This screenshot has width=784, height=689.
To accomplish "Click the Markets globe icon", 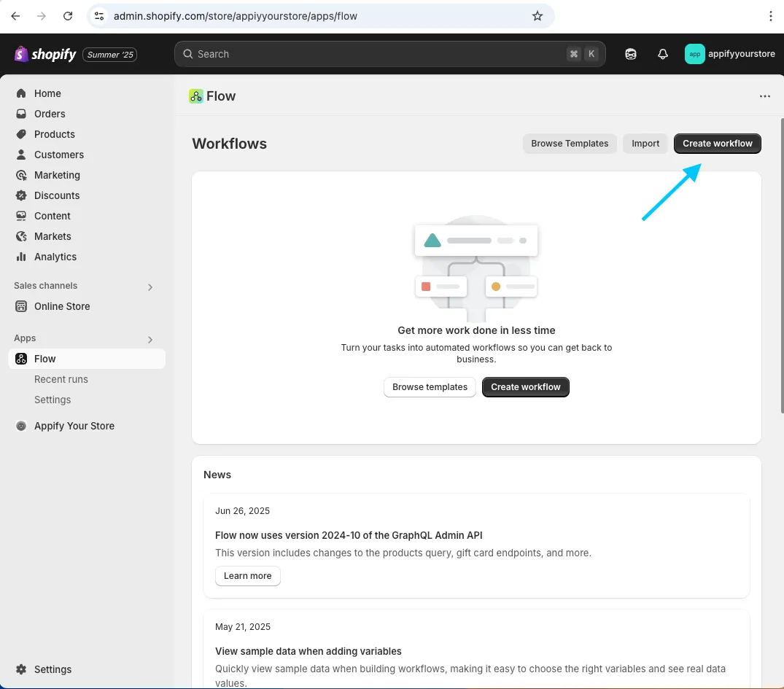I will 21,236.
